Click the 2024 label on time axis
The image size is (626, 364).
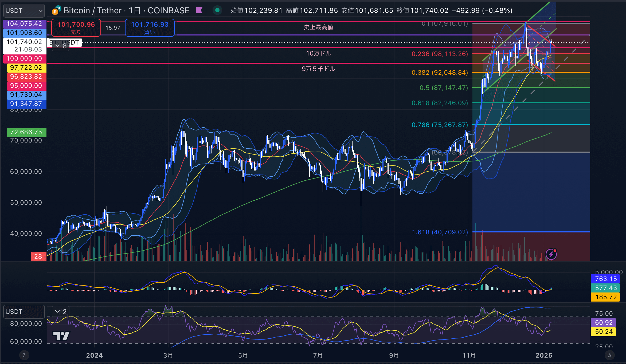click(95, 355)
